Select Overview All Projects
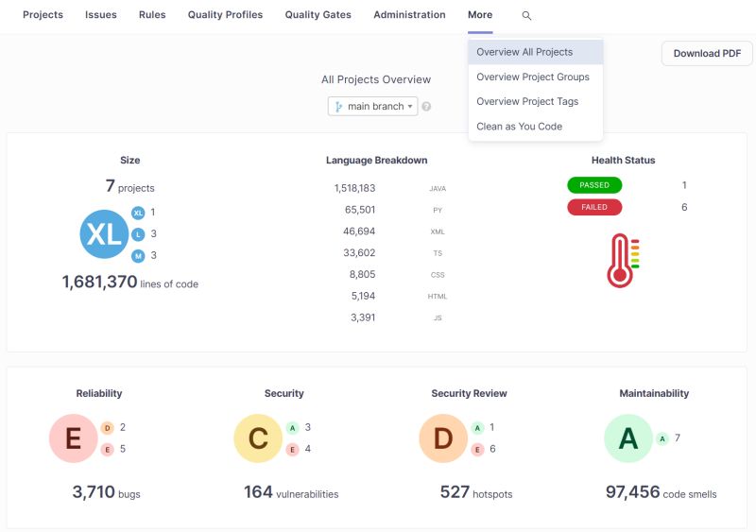 [536, 52]
